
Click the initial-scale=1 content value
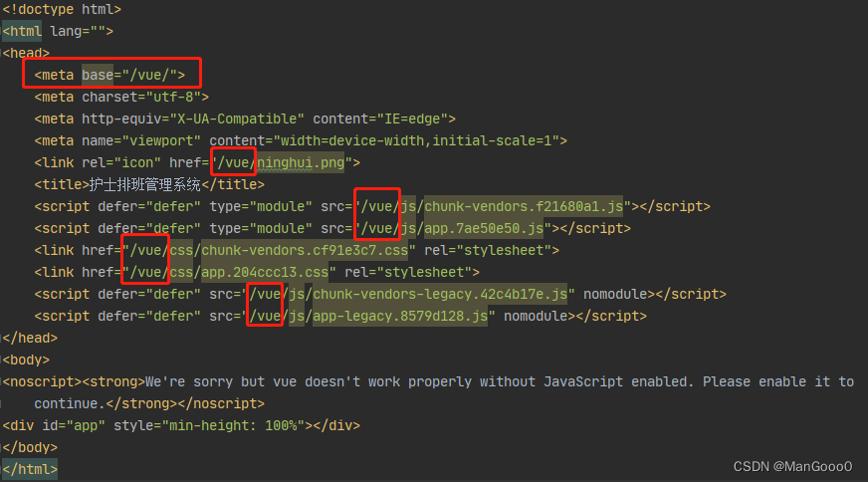point(492,140)
